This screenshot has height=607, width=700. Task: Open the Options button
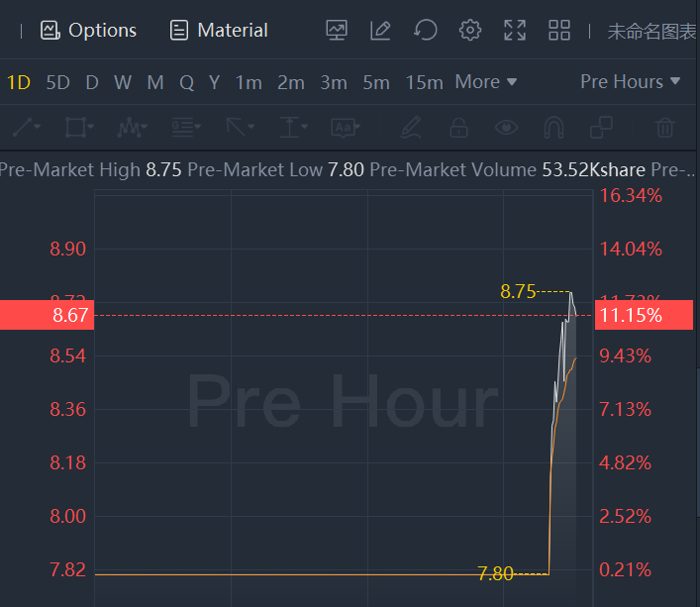[88, 31]
